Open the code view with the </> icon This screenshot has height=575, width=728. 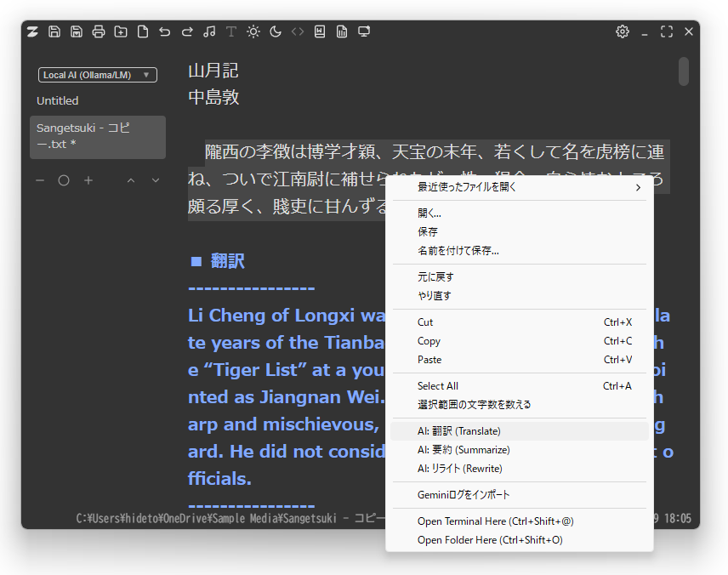coord(297,31)
